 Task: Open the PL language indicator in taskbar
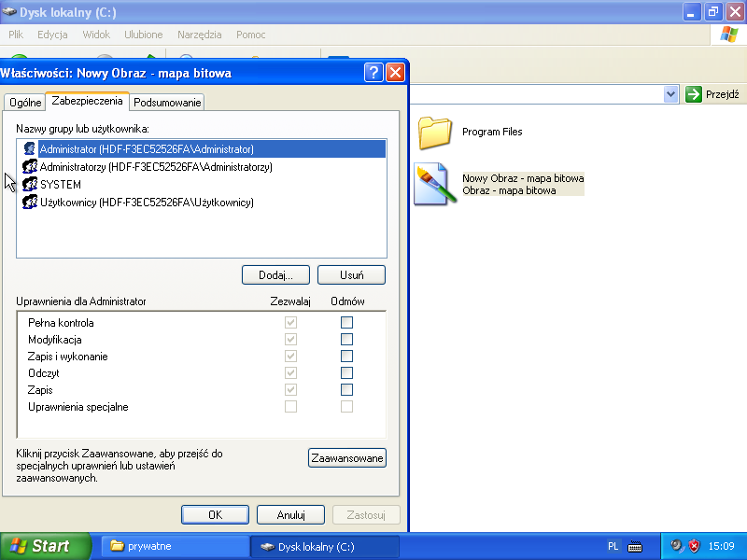click(613, 546)
